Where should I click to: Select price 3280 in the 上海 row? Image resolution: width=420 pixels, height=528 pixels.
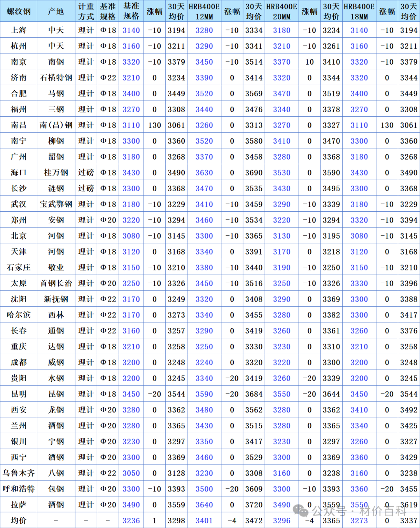click(x=204, y=30)
